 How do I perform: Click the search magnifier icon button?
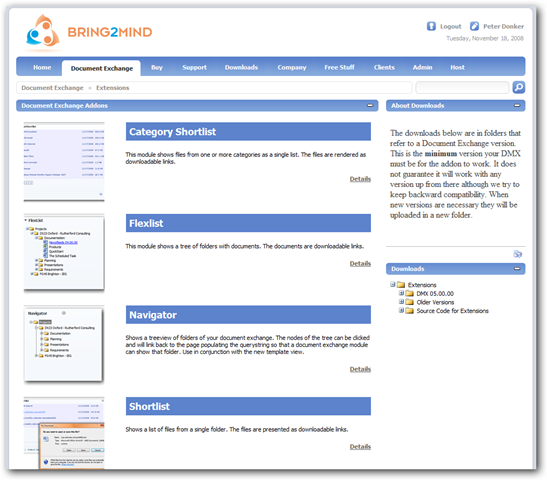tap(518, 87)
